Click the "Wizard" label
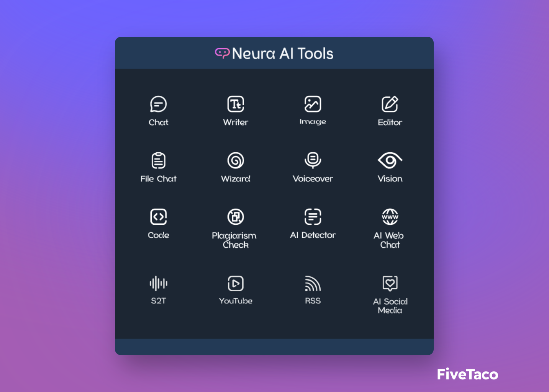Viewport: 549px width, 392px height. click(236, 179)
